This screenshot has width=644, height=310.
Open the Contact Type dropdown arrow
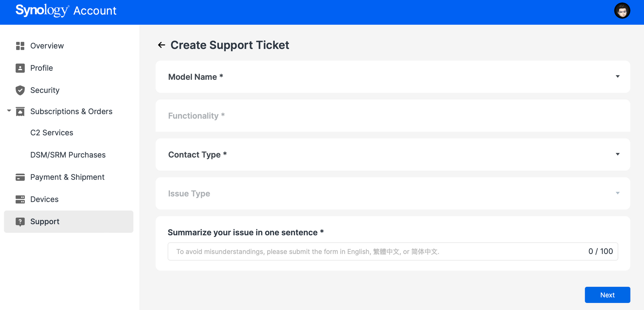pos(618,154)
